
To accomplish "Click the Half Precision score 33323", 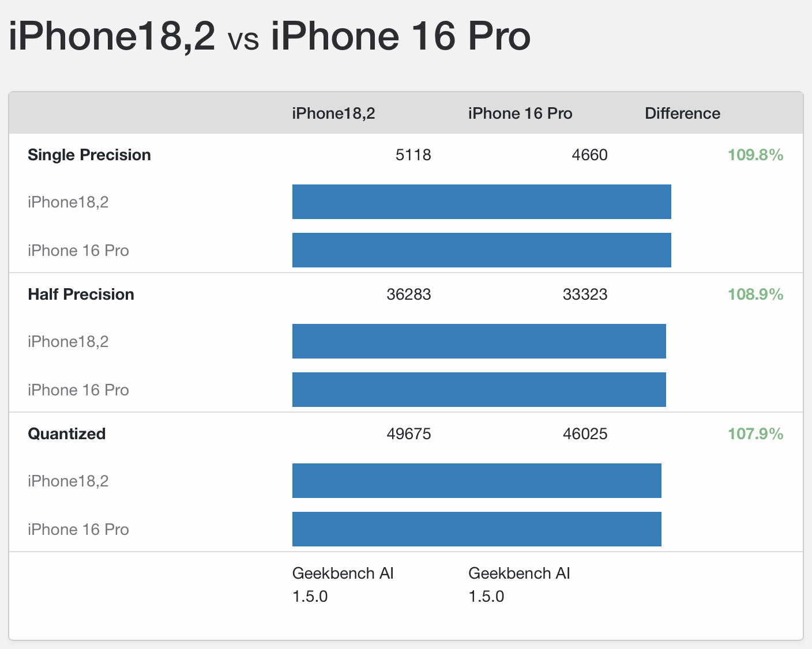I will coord(585,295).
